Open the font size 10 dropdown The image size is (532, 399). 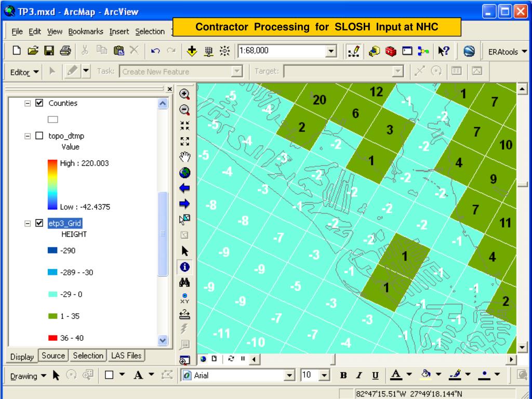(324, 375)
